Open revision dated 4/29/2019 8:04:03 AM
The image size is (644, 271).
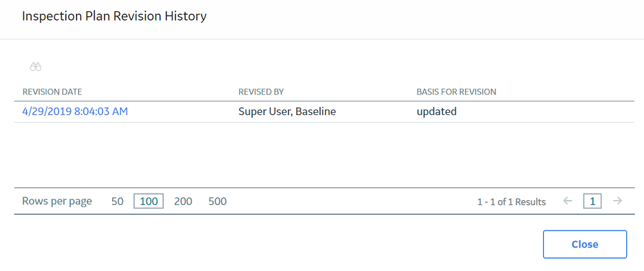coord(75,111)
